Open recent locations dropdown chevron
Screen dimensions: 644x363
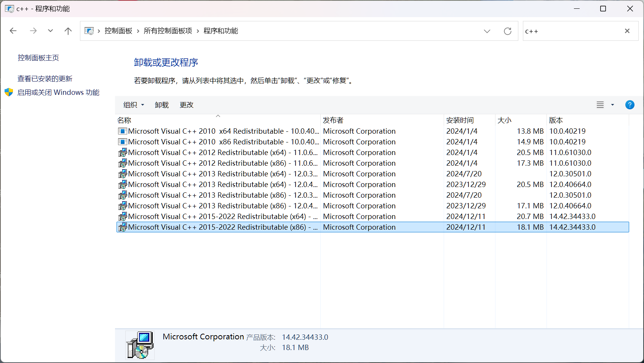click(50, 31)
